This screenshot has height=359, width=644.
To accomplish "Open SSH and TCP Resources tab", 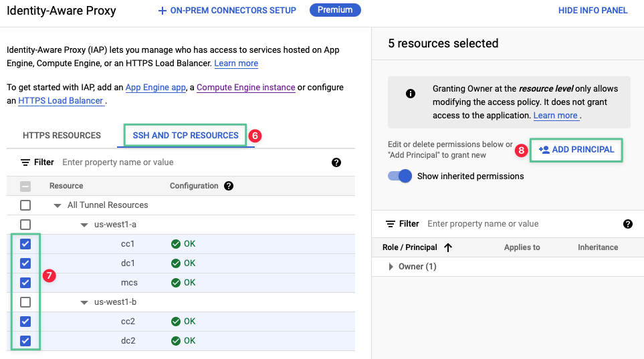I will tap(185, 135).
